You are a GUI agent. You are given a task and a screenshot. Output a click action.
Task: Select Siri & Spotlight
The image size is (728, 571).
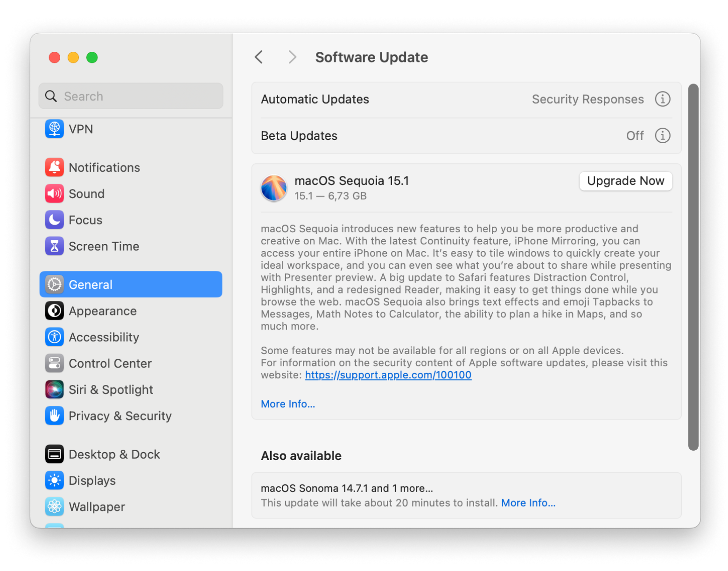coord(131,389)
